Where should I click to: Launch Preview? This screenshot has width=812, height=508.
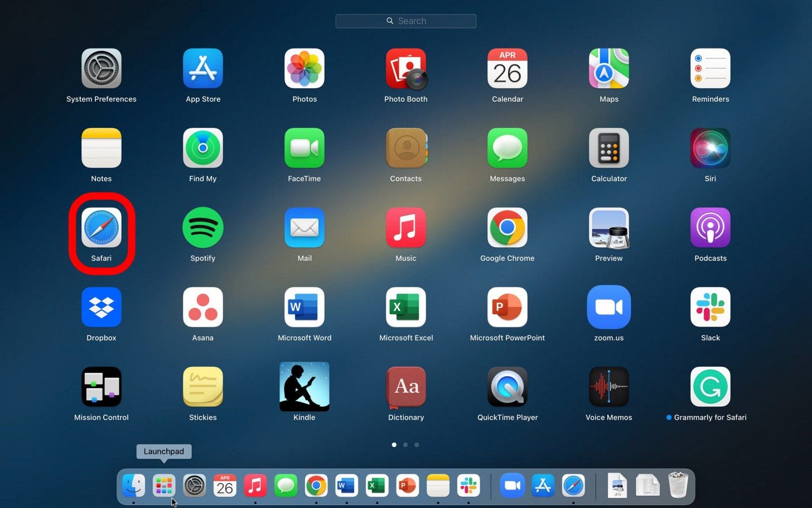tap(609, 228)
